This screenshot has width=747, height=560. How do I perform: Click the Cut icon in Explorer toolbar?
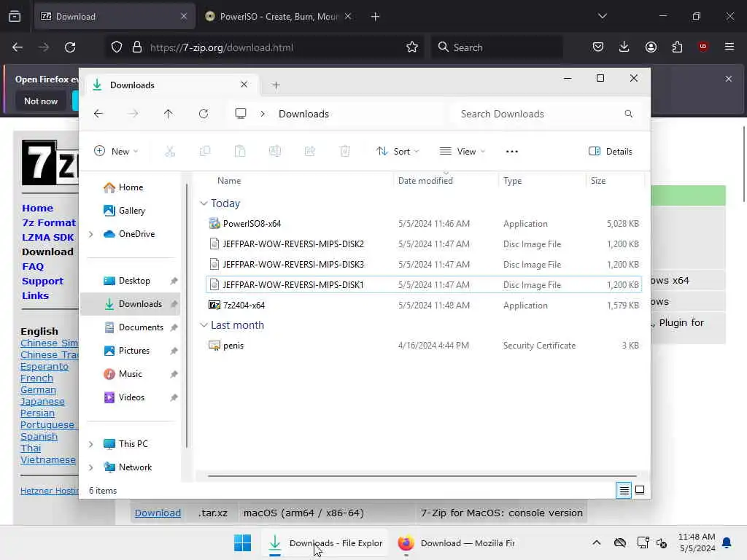click(169, 152)
